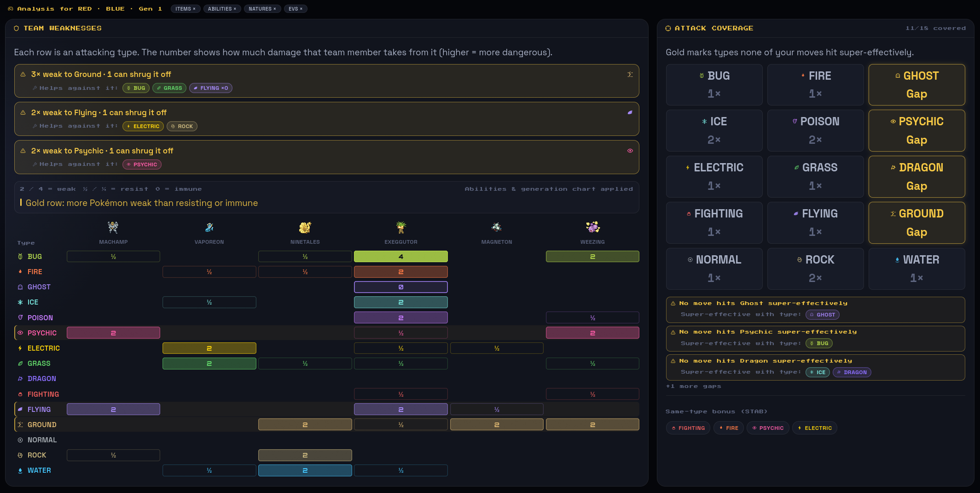Select the PSYCHIC Gap coverage card
The image size is (980, 493).
click(x=916, y=131)
